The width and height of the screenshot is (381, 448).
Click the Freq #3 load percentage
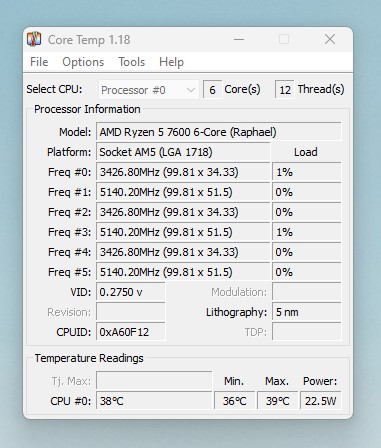pyautogui.click(x=307, y=232)
